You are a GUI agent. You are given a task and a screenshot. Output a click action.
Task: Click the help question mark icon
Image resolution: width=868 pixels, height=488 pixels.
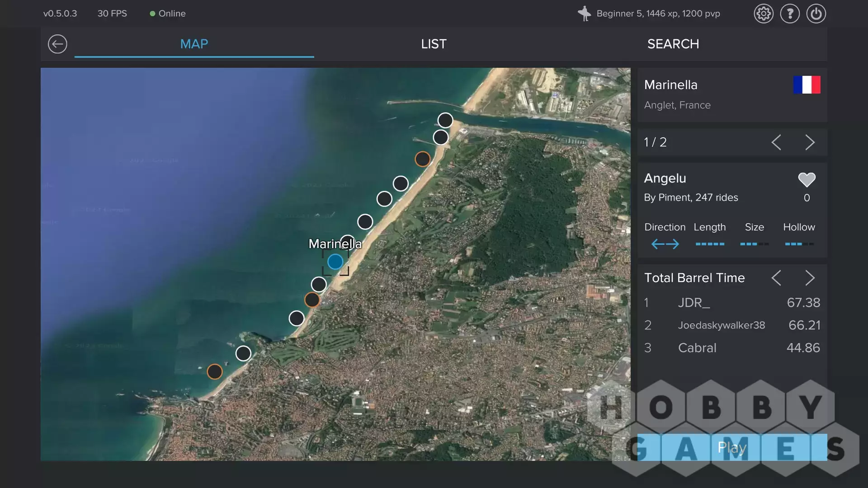click(790, 14)
